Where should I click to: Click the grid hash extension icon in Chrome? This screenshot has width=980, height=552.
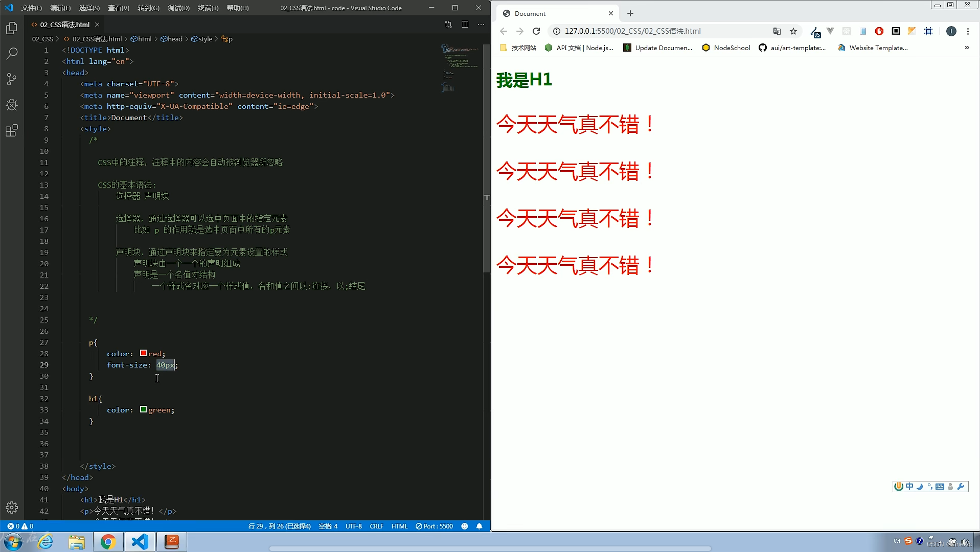pos(928,31)
